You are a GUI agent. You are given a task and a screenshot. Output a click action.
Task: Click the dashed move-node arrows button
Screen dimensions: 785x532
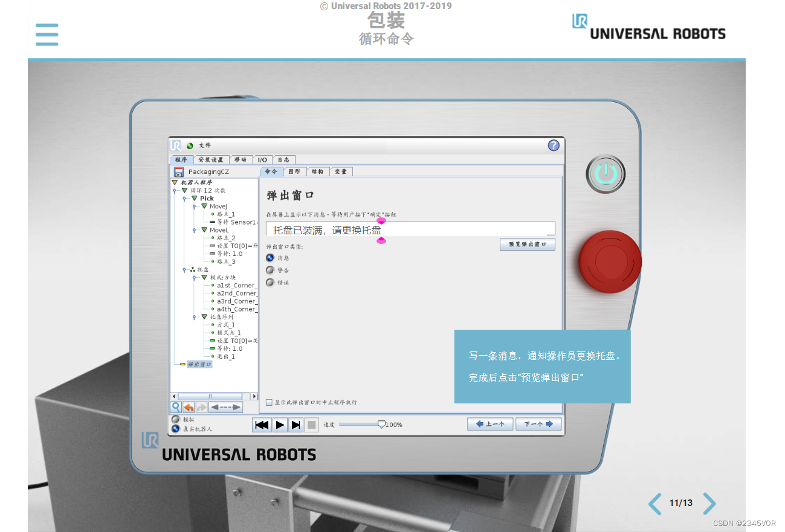[225, 407]
